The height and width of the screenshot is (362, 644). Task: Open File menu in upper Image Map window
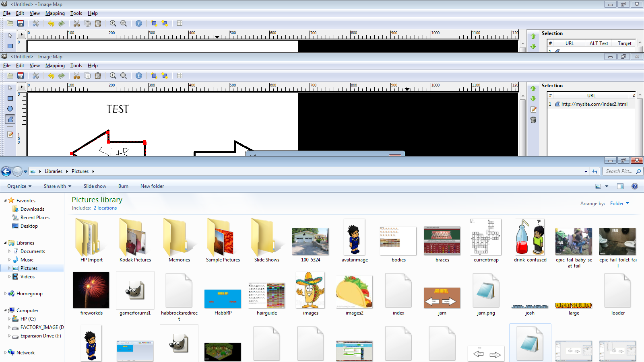click(7, 13)
